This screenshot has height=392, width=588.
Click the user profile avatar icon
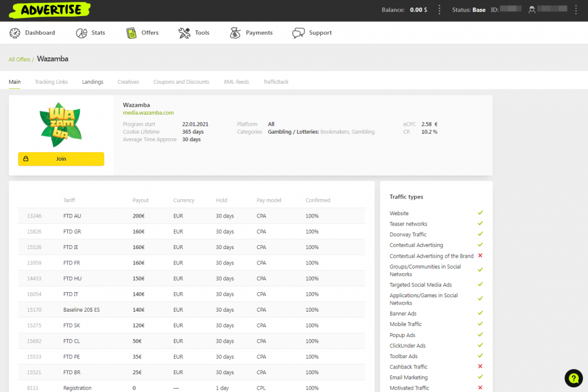[x=532, y=10]
